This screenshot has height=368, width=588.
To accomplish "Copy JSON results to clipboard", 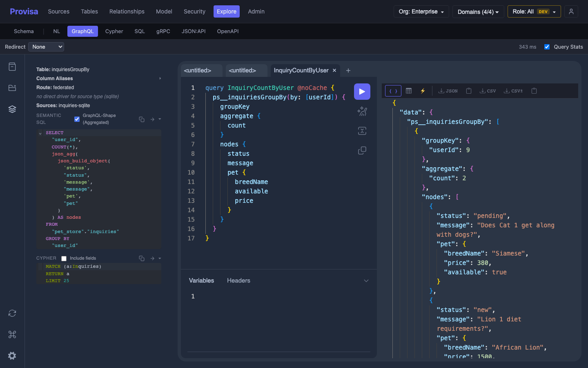I will coord(469,91).
